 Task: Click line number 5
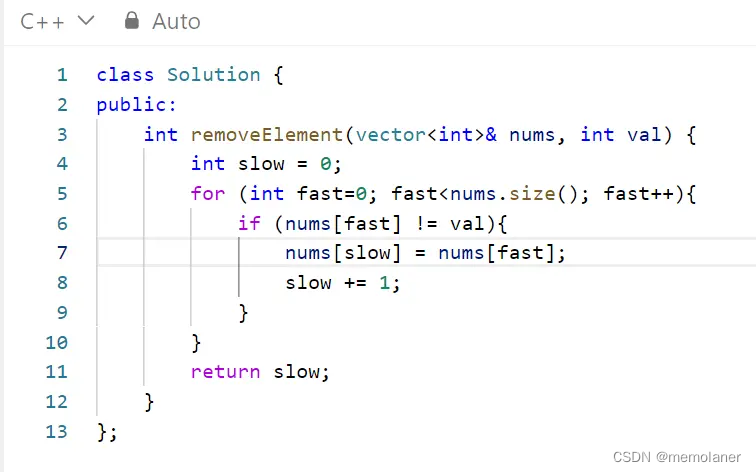pos(62,194)
